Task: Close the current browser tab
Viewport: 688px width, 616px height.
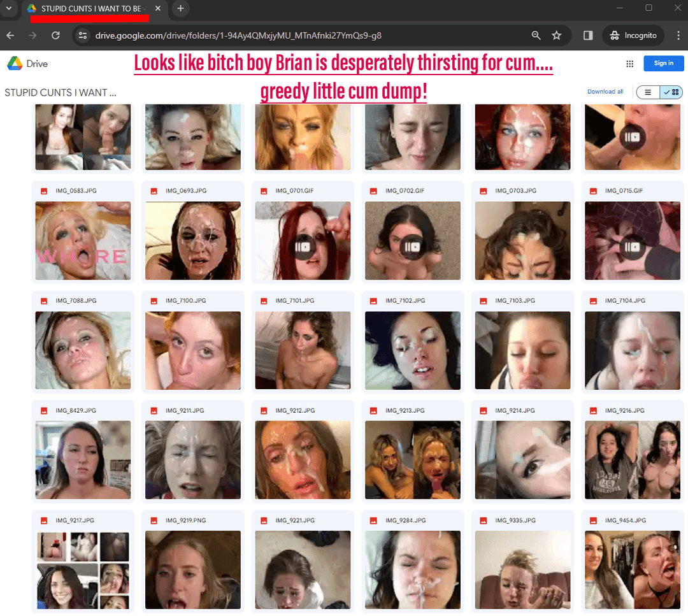Action: coord(158,8)
